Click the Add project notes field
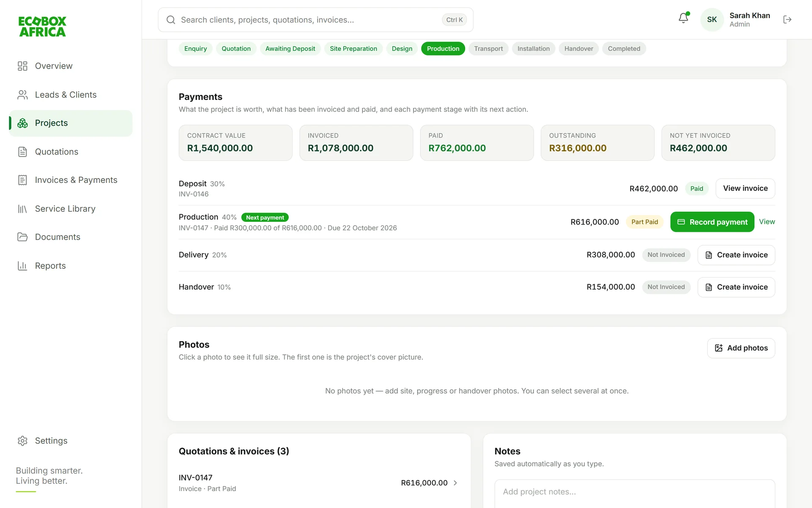 [634, 493]
